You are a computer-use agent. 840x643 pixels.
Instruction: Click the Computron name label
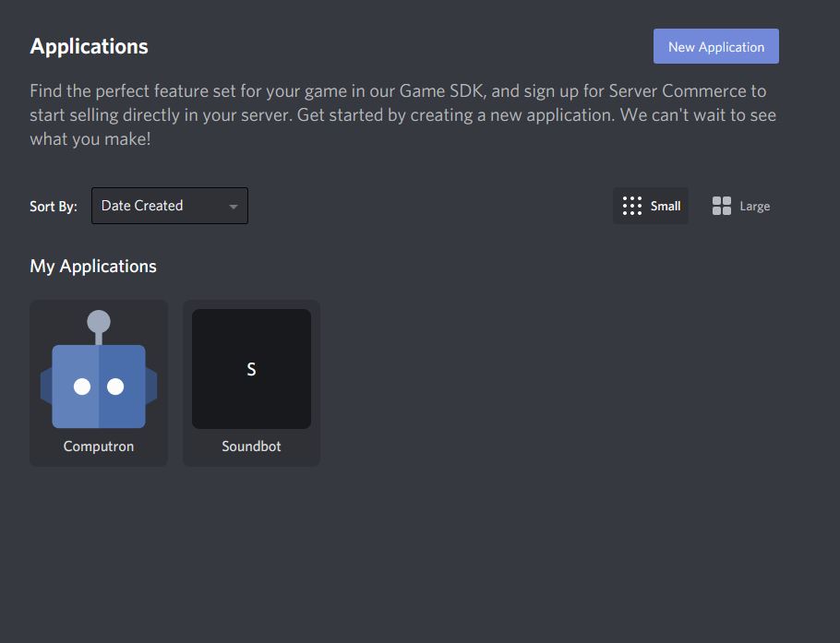(99, 446)
